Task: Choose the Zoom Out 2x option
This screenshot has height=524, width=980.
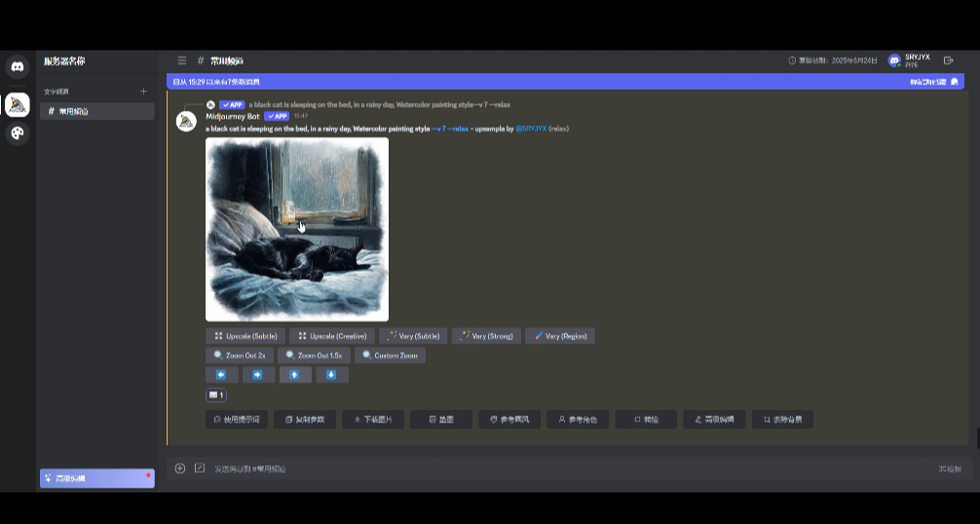Action: click(x=240, y=356)
